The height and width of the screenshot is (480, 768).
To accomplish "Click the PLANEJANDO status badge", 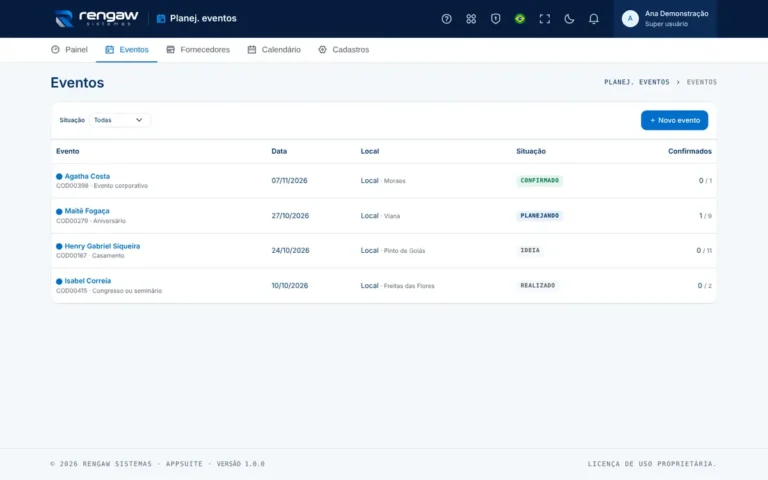I will pyautogui.click(x=539, y=216).
